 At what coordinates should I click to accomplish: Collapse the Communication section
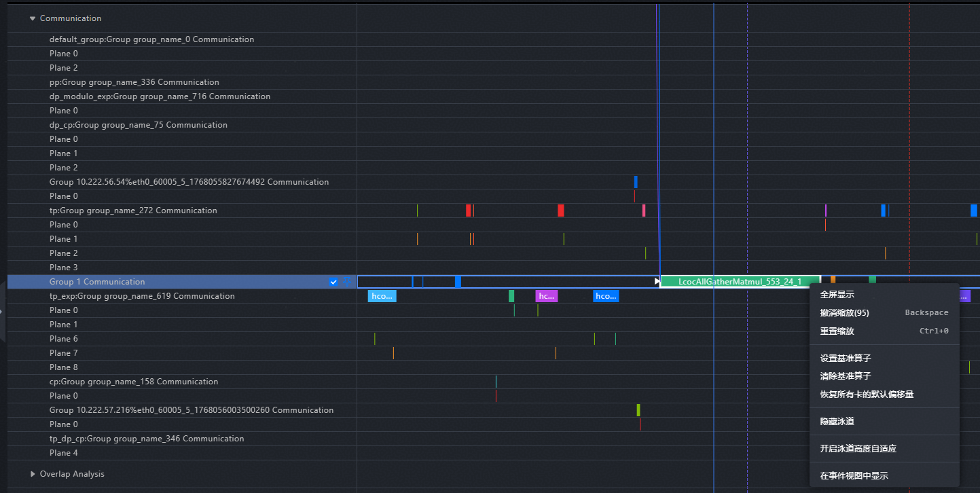[32, 18]
